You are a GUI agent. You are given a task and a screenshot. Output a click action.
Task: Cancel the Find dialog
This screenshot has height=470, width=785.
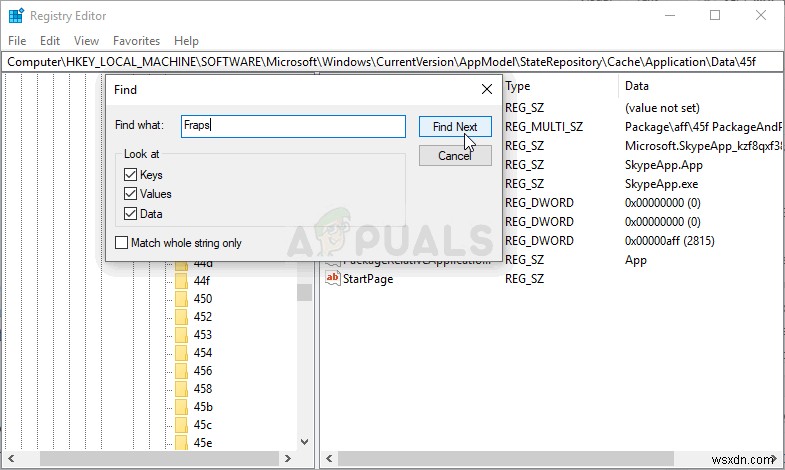tap(455, 156)
